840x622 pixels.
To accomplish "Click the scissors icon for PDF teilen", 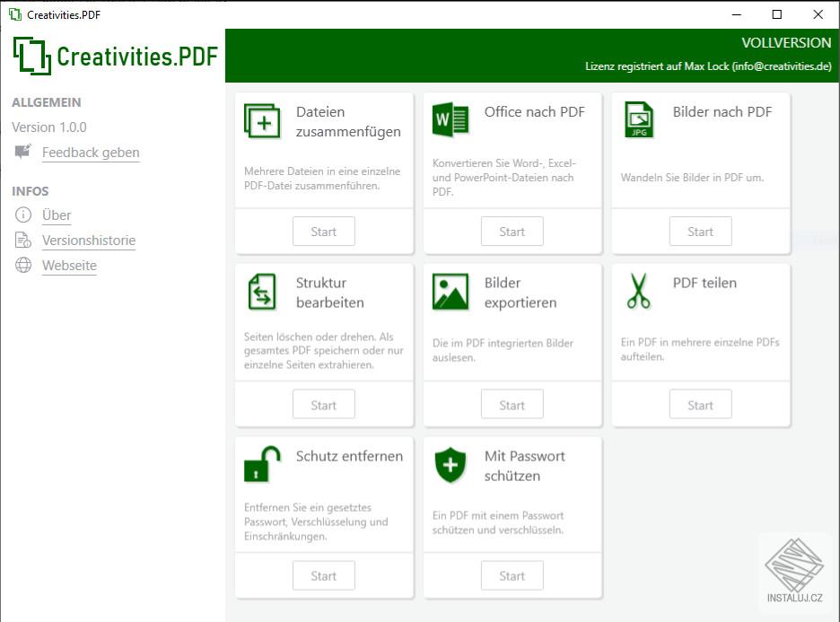I will click(639, 291).
